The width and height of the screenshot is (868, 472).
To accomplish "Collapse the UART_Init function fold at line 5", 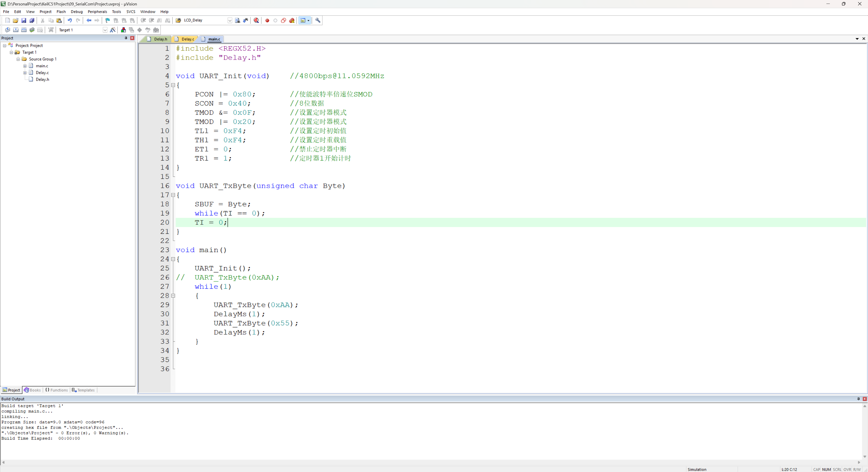I will (x=173, y=85).
